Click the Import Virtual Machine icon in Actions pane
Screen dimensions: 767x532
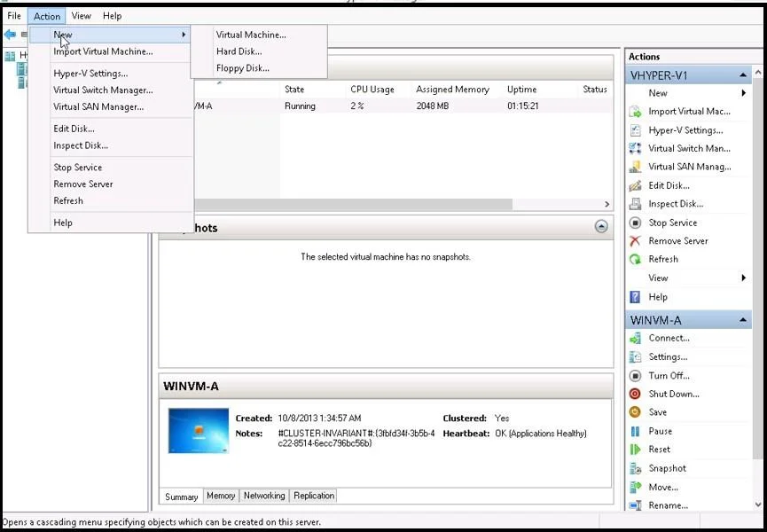635,112
